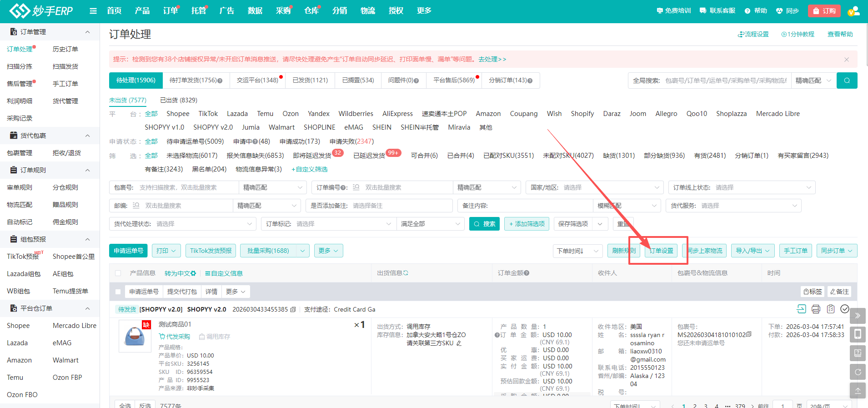Viewport: 868px width, 408px height.
Task: Click the gear icon beside 转为中文
Action: click(x=193, y=273)
